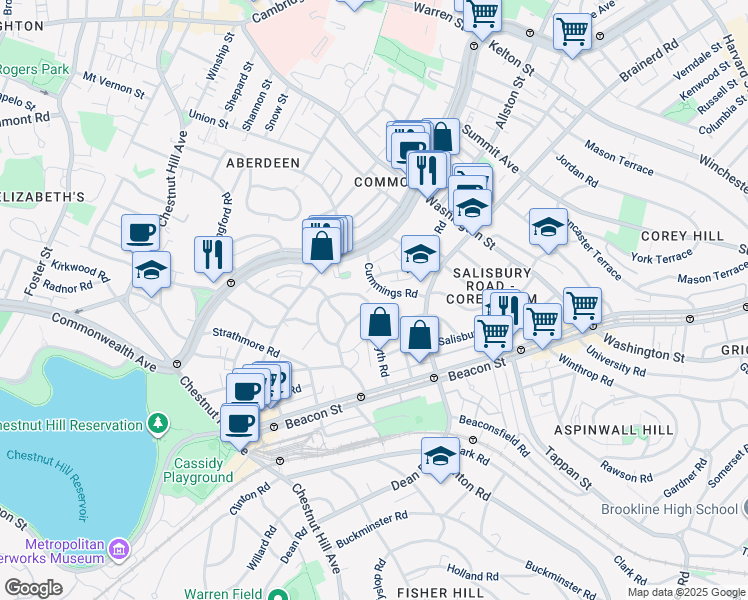The width and height of the screenshot is (748, 600).
Task: Open the front coffee marker below Strathmore Rd
Action: (246, 391)
